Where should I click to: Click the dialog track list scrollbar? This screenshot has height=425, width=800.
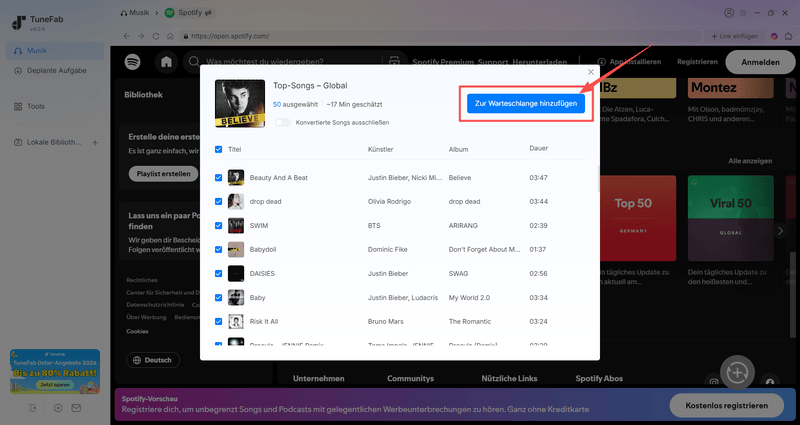(x=598, y=179)
